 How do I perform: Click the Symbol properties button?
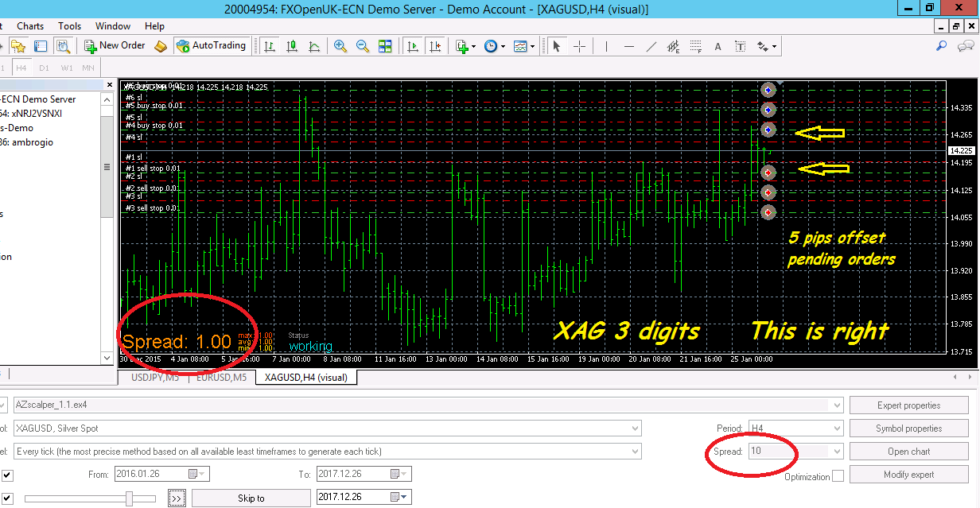[908, 429]
